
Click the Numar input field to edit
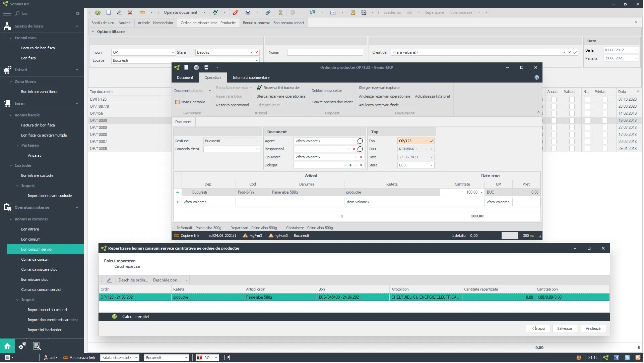(x=326, y=52)
